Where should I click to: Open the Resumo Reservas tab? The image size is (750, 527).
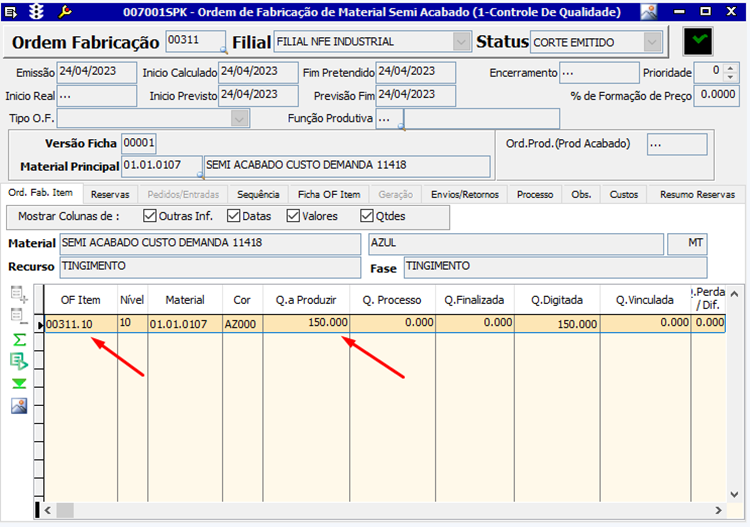(697, 195)
